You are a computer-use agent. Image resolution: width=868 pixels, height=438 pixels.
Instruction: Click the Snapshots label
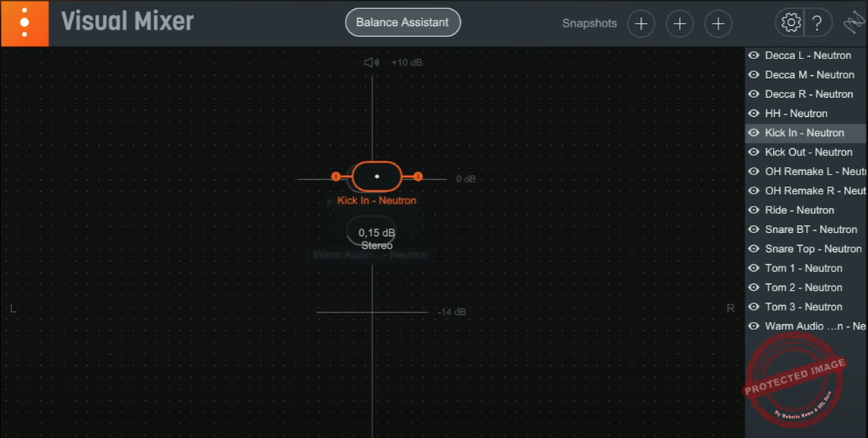(x=589, y=24)
